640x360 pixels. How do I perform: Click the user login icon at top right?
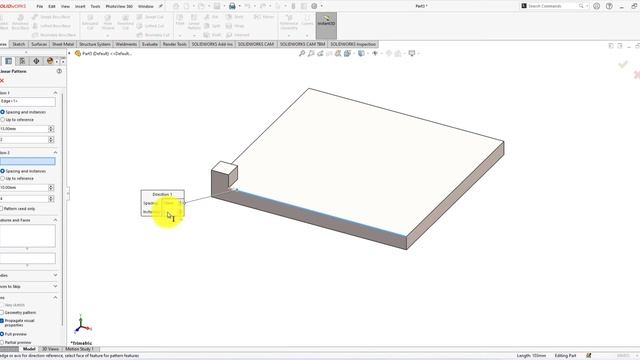[x=596, y=6]
